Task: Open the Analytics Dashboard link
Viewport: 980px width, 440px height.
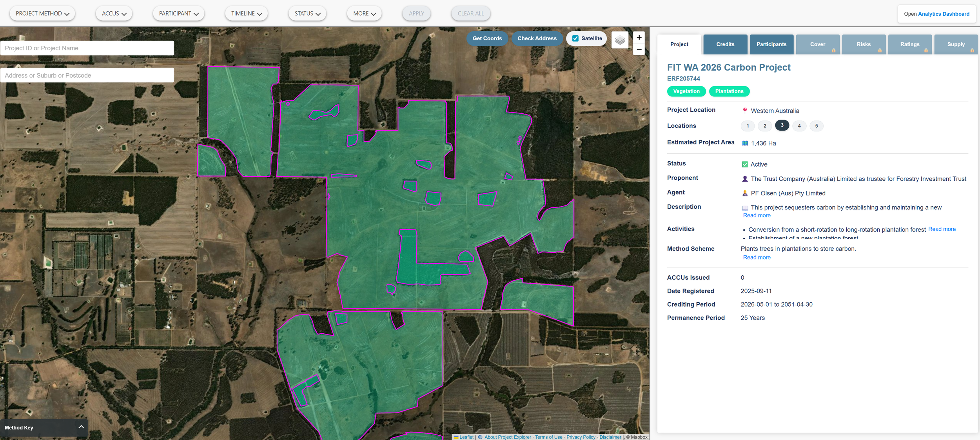Action: coord(943,14)
